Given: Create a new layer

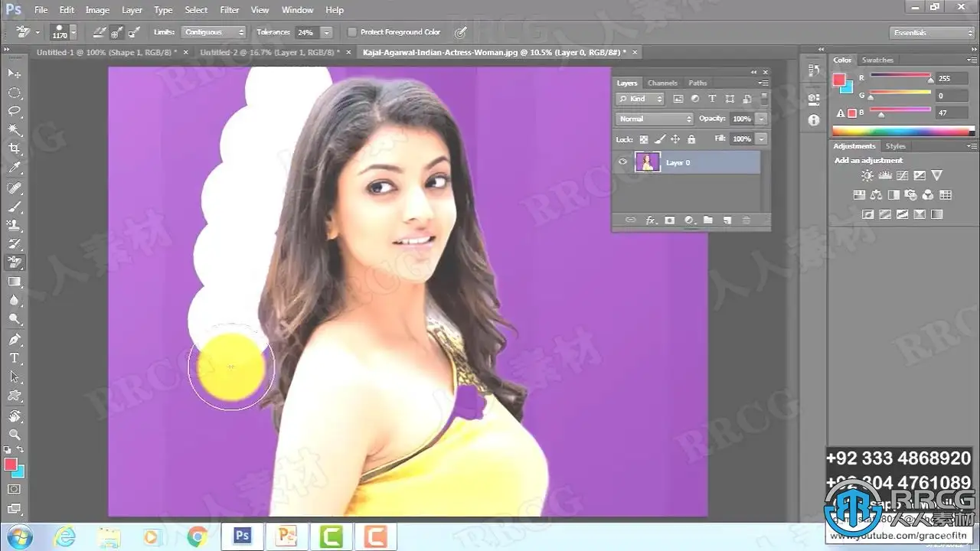Looking at the screenshot, I should pyautogui.click(x=727, y=220).
